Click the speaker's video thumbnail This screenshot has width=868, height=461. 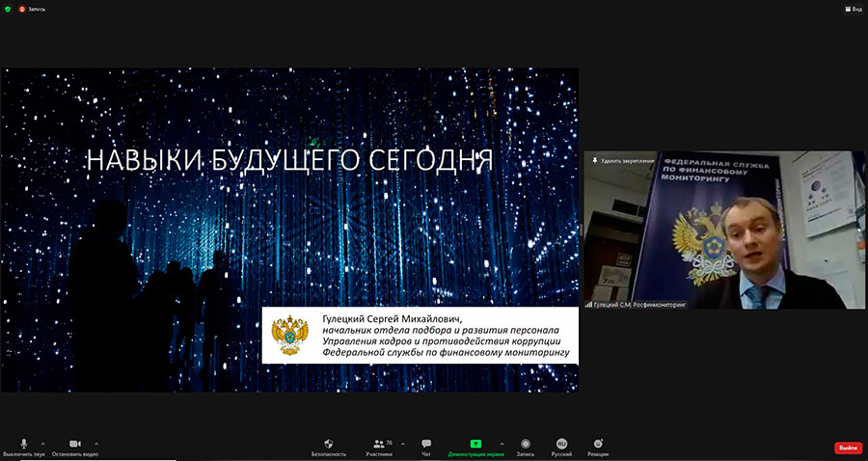724,230
